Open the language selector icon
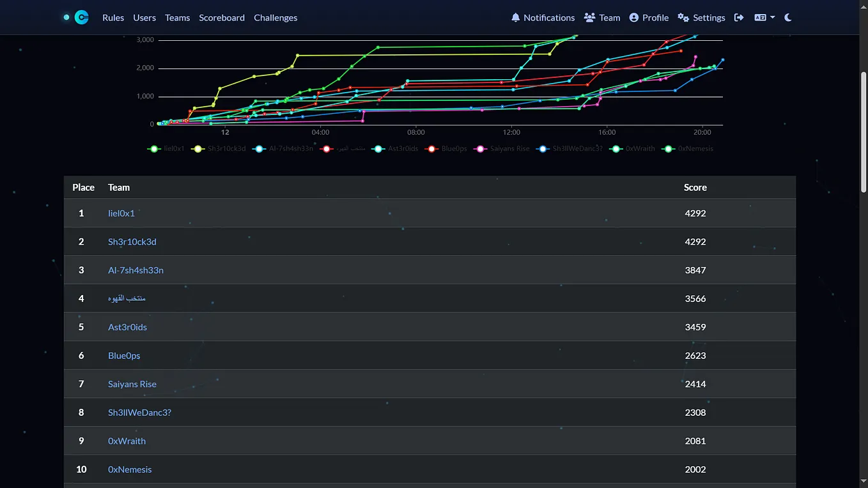The width and height of the screenshot is (868, 488). 761,17
